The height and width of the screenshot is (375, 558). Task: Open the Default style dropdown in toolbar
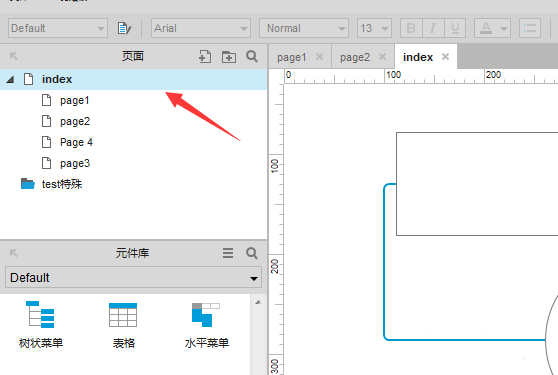point(58,28)
